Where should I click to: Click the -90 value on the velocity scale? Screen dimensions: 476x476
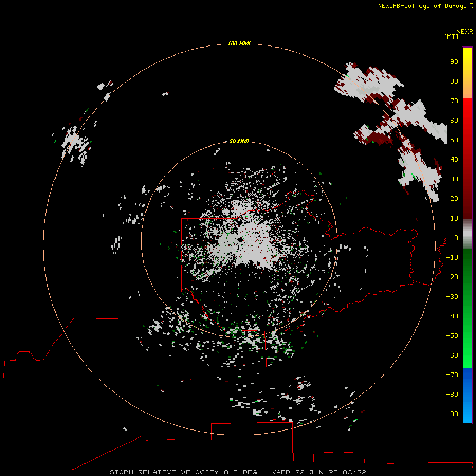[452, 414]
